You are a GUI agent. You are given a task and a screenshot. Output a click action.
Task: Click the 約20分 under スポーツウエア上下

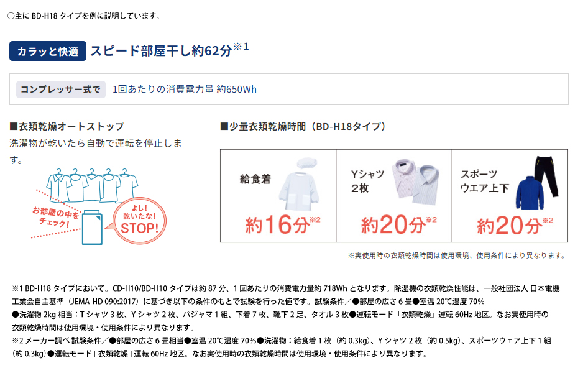click(x=515, y=225)
